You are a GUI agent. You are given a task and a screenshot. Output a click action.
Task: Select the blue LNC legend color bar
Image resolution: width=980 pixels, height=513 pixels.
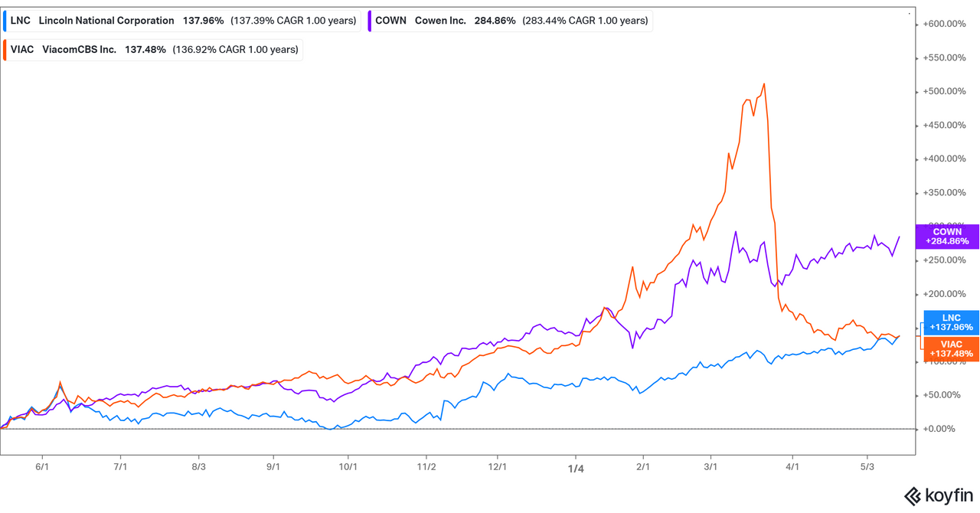pos(7,20)
